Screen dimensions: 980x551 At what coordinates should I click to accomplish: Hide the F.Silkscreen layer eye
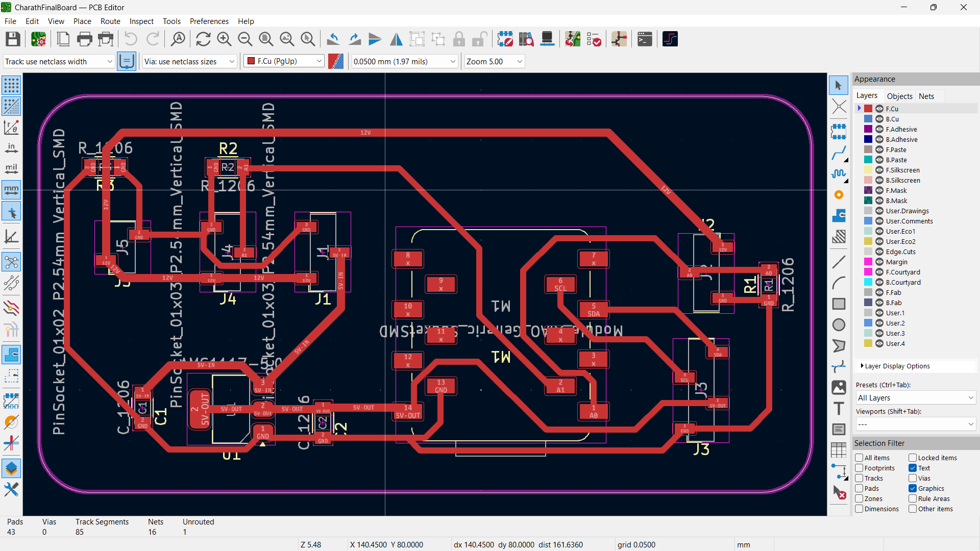[x=879, y=170]
